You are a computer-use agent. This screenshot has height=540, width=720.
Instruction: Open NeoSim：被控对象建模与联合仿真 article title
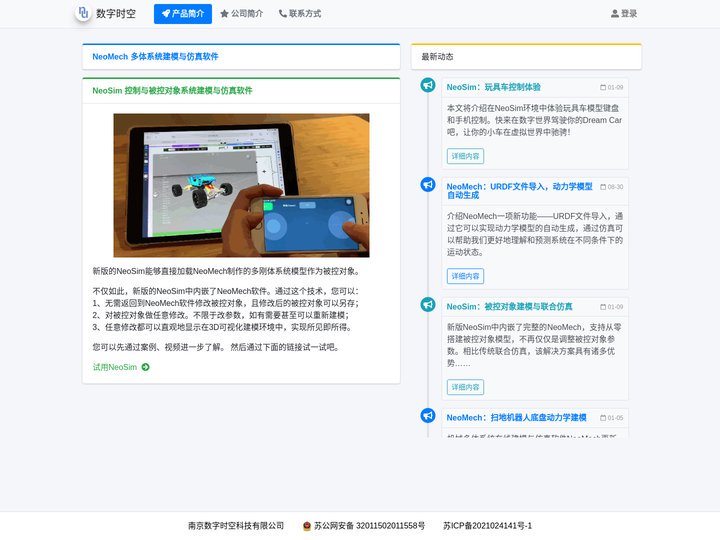(x=510, y=307)
